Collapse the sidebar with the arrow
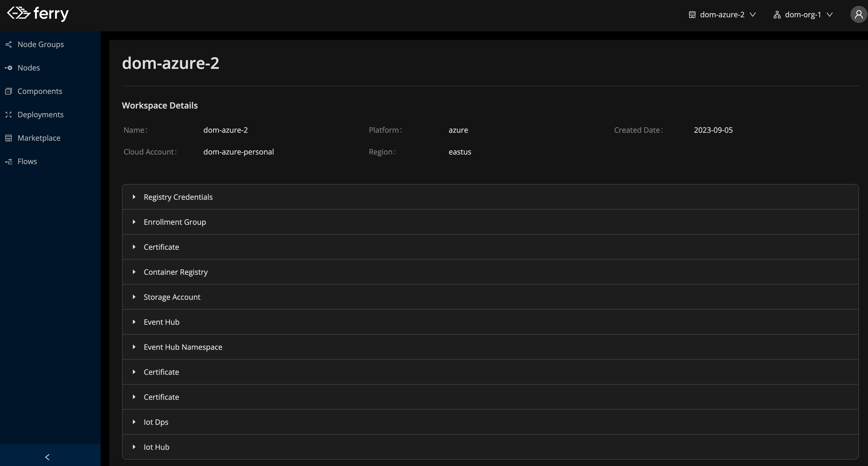This screenshot has width=868, height=466. [x=47, y=457]
